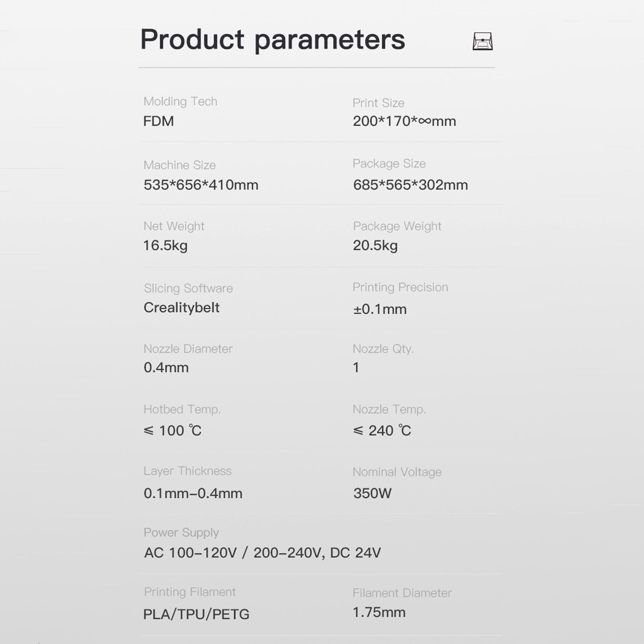The image size is (644, 644).
Task: Select the 20.5kg package weight value
Action: [375, 246]
